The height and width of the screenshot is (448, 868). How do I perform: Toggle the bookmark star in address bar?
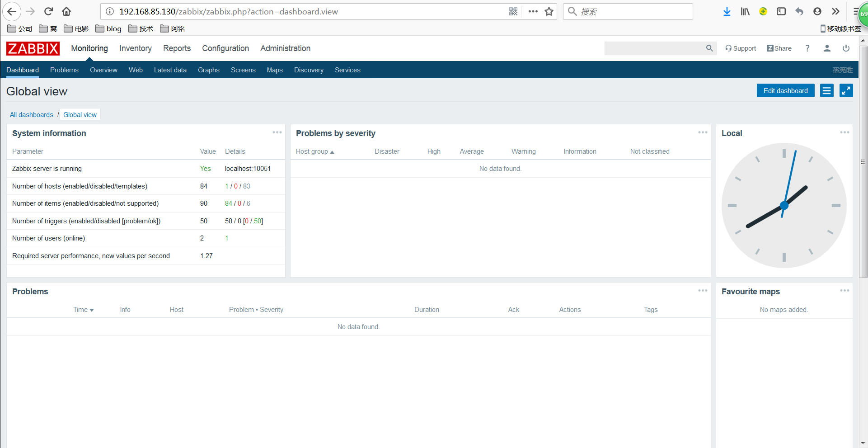pos(549,12)
